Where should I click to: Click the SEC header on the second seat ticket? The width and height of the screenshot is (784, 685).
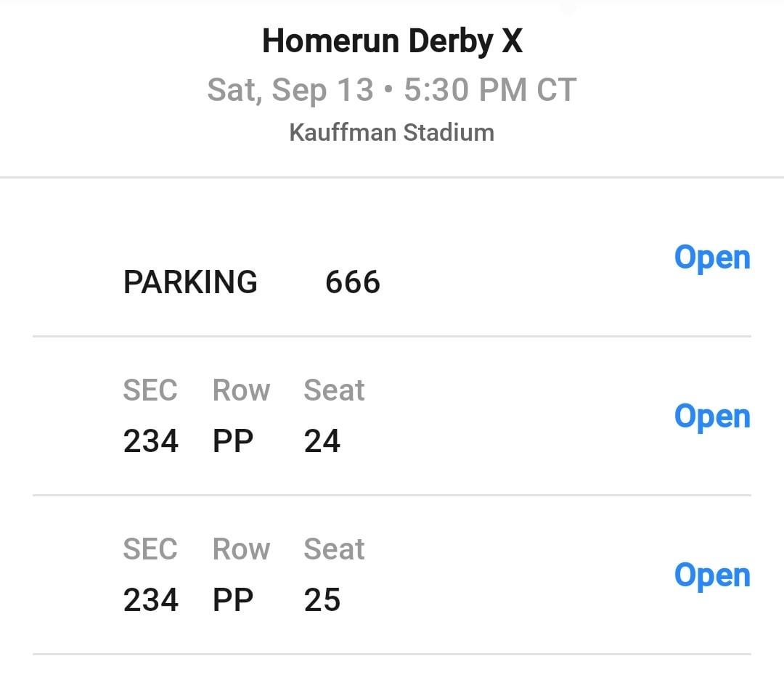(x=150, y=549)
